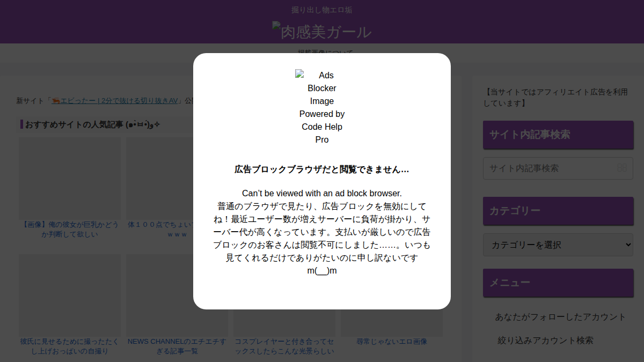Screen dimensions: 644x362
Task: Click thumbnail above NEWS CHANNEL caption
Action: coord(177,295)
